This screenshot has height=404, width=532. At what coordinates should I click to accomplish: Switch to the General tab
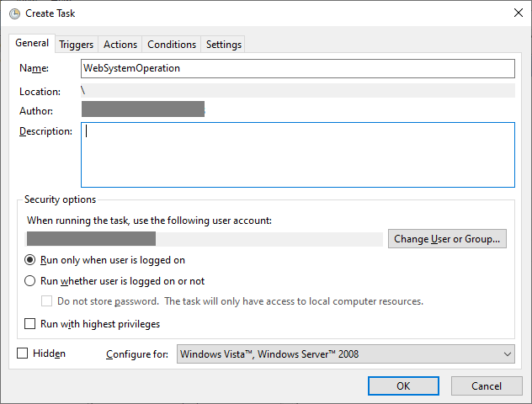coord(32,44)
